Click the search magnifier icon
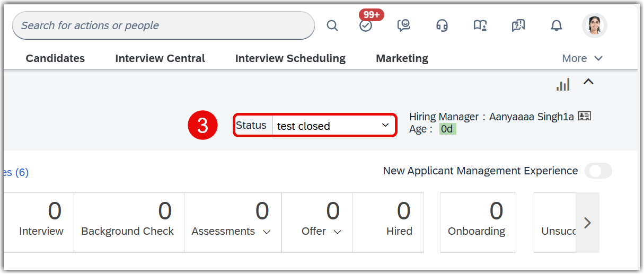The image size is (644, 274). tap(332, 25)
